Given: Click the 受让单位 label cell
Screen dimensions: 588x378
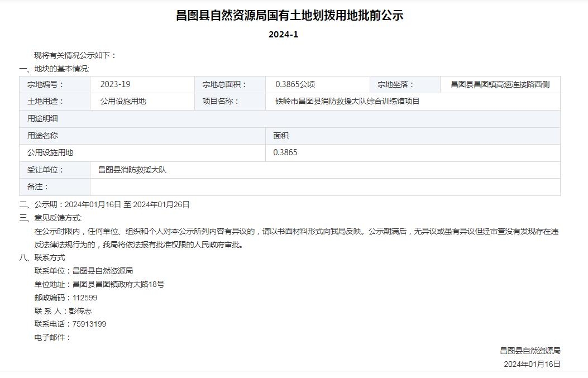Looking at the screenshot, I should [55, 170].
